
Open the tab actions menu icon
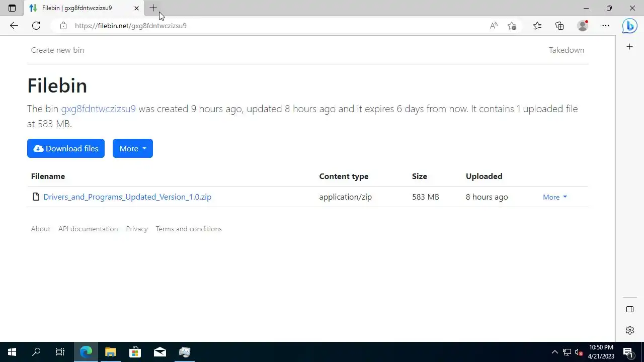pos(12,8)
